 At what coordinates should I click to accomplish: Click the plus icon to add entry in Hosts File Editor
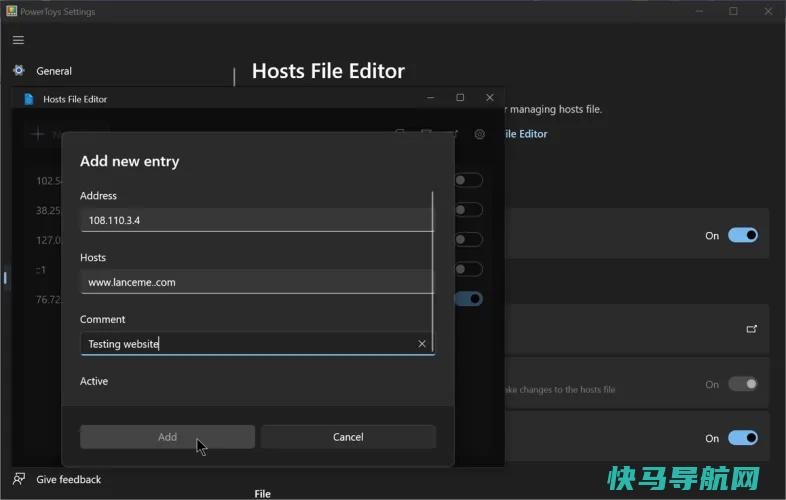point(38,134)
